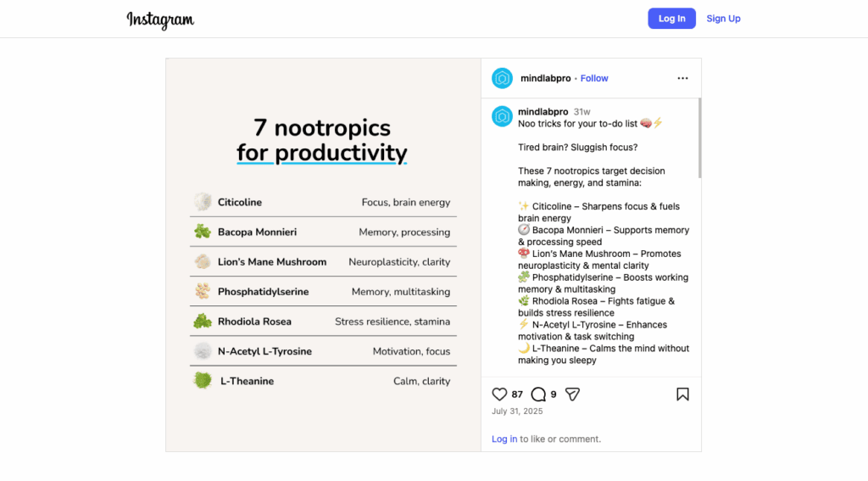The image size is (868, 481).
Task: Click the Phosphatidylserine label in the image
Action: pyautogui.click(x=263, y=292)
